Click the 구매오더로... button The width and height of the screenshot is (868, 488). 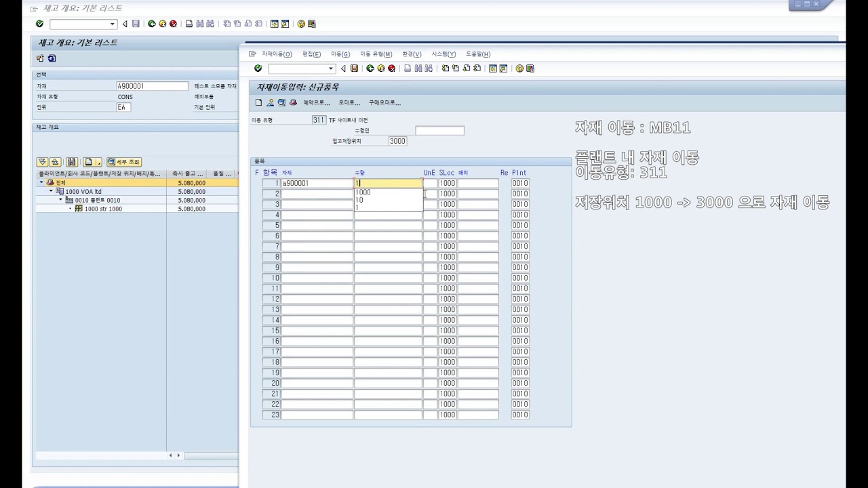pyautogui.click(x=384, y=103)
